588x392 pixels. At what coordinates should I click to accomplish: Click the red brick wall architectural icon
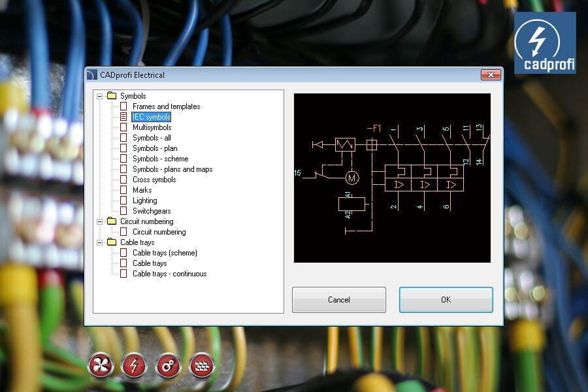(202, 365)
